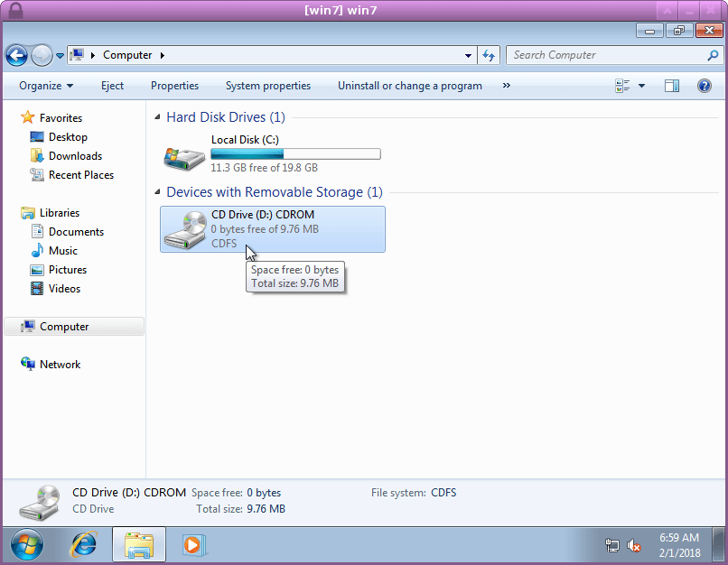Collapse the Devices with Removable Storage section

[158, 192]
